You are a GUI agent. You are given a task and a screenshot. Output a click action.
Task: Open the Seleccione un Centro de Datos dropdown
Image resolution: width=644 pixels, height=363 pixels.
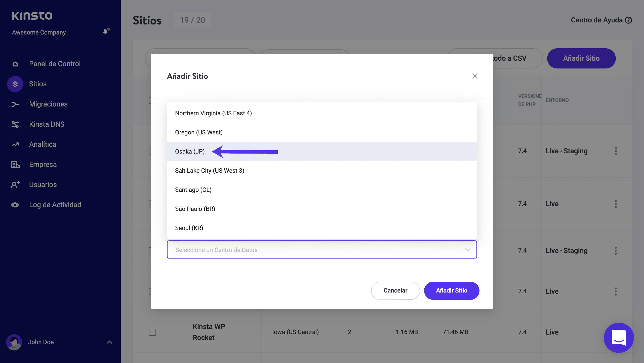tap(322, 250)
